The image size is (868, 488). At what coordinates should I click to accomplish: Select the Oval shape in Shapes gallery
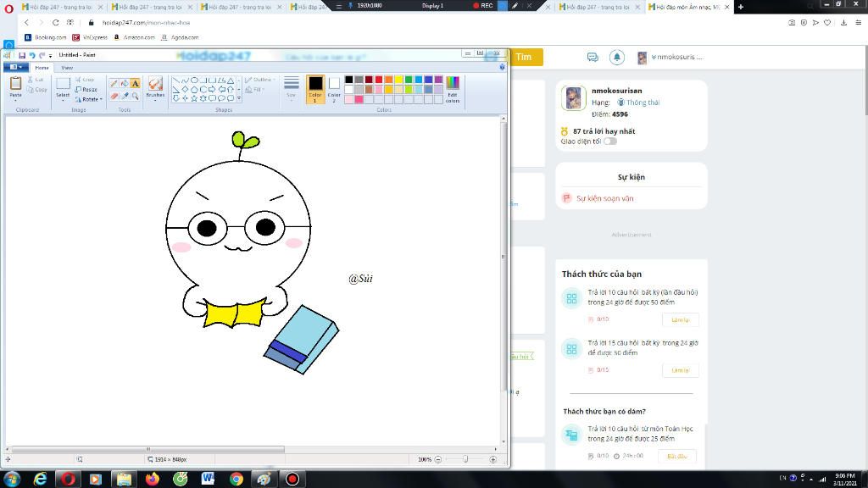(x=194, y=80)
